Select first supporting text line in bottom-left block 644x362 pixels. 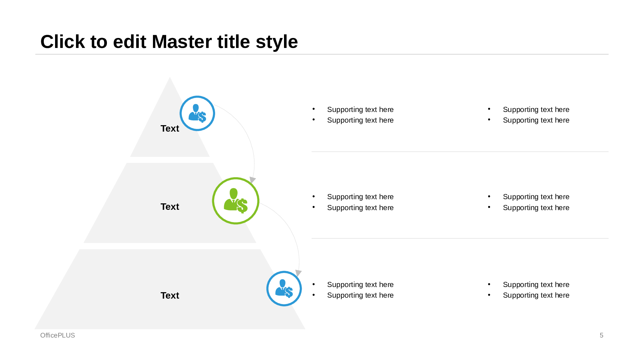tap(360, 284)
